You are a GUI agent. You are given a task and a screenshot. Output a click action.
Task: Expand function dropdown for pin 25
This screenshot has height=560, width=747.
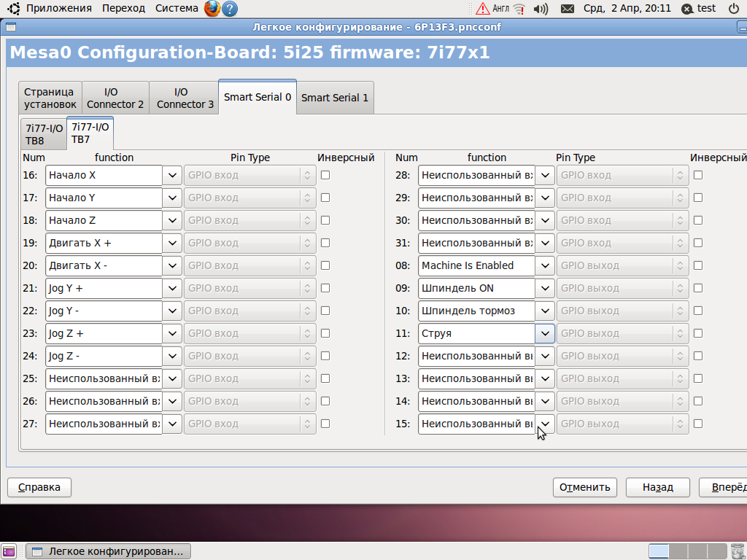point(172,378)
